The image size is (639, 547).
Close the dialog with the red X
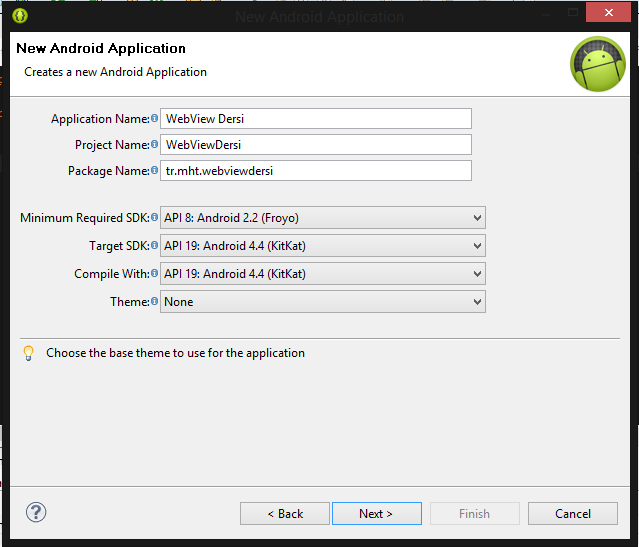(608, 13)
